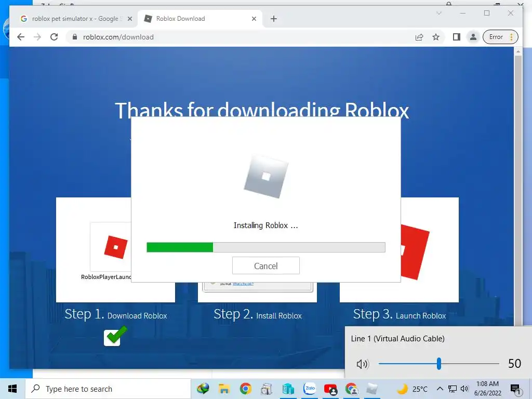This screenshot has height=399, width=532.
Task: Open the documents app icon in taskbar
Action: pyautogui.click(x=267, y=389)
